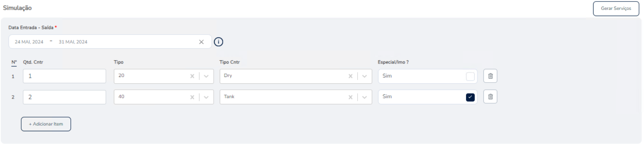644x147 pixels.
Task: Select the 24 MAI, 2024 start date
Action: pos(29,42)
